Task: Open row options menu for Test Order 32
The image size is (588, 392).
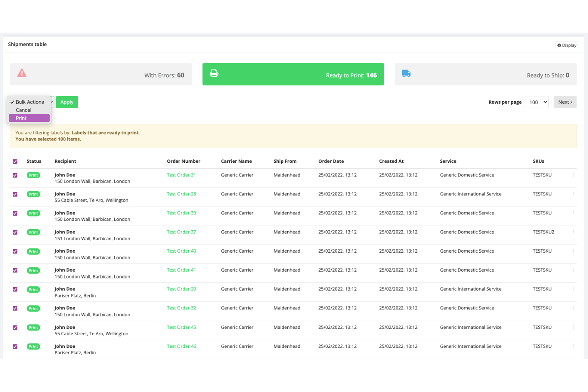Action: coord(573,308)
